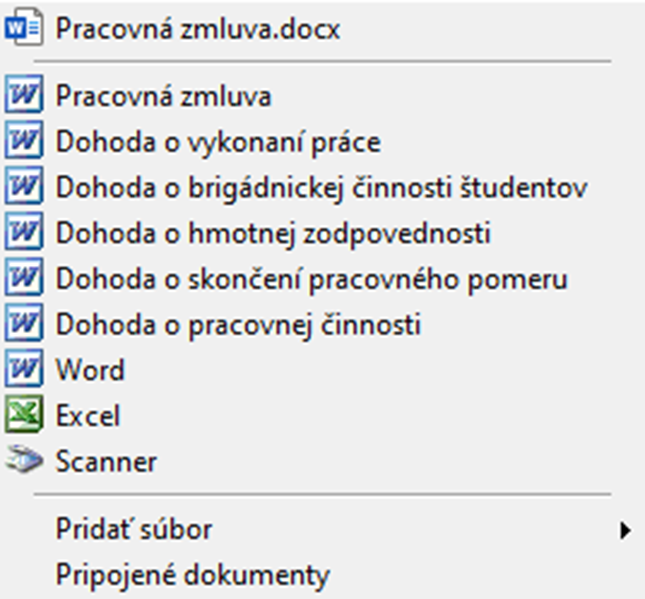The height and width of the screenshot is (599, 645).
Task: Click the icon beside Dohoda o vykonaní práce
Action: coord(23,140)
